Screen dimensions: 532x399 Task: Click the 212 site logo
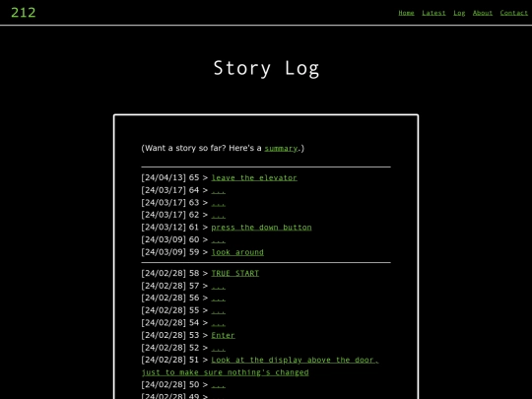[23, 13]
